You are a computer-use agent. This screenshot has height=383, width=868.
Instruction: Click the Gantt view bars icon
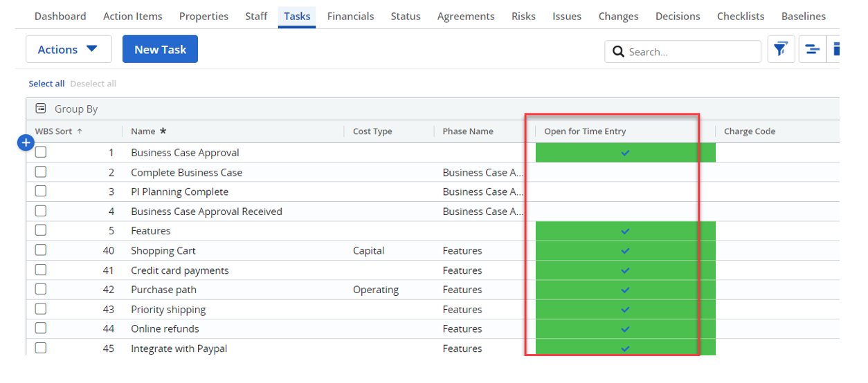(x=812, y=50)
